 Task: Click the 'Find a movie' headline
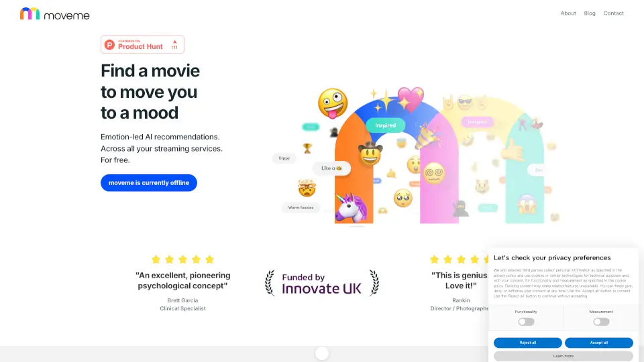coord(150,92)
